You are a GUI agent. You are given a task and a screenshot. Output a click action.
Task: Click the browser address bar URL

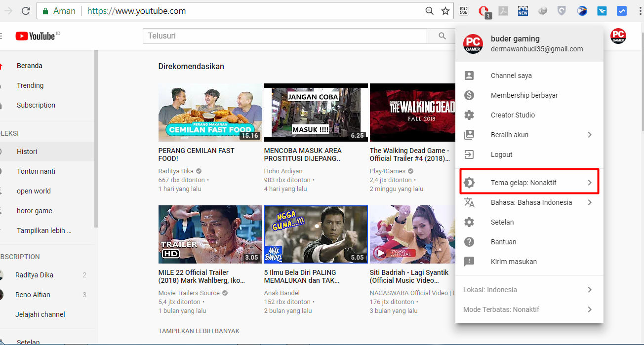tap(136, 11)
